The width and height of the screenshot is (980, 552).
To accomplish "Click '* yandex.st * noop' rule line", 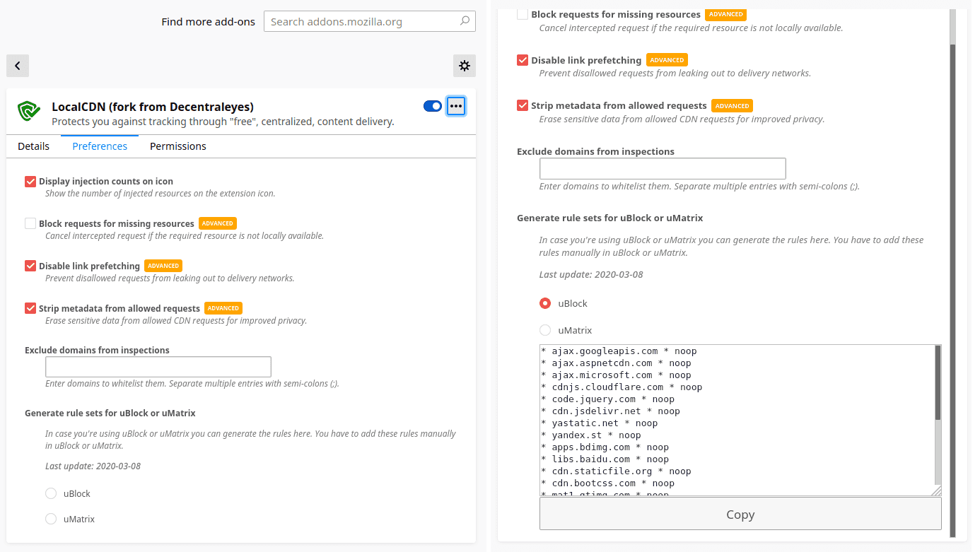I will click(x=590, y=435).
